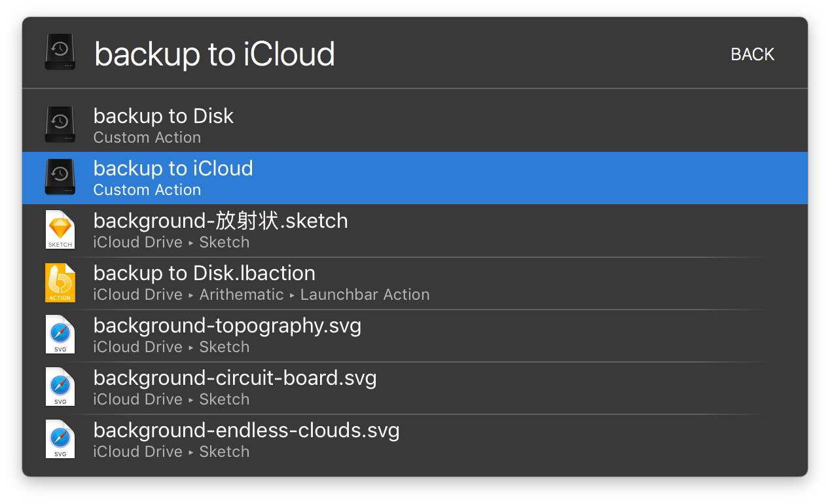The height and width of the screenshot is (504, 830).
Task: Click the SVG icon for background-endless-clouds.svg
Action: 60,439
